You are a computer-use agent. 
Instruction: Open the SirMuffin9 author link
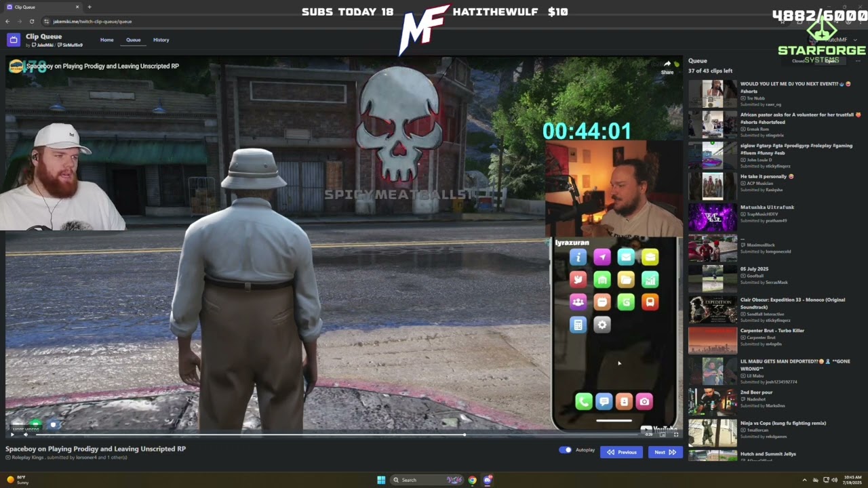(x=71, y=45)
